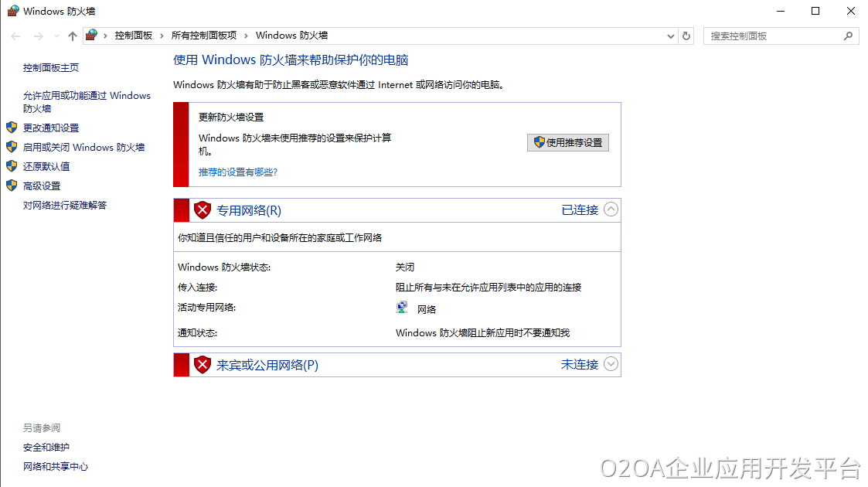The height and width of the screenshot is (487, 868).
Task: Collapse the 专用网络 section chevron
Action: pos(611,209)
